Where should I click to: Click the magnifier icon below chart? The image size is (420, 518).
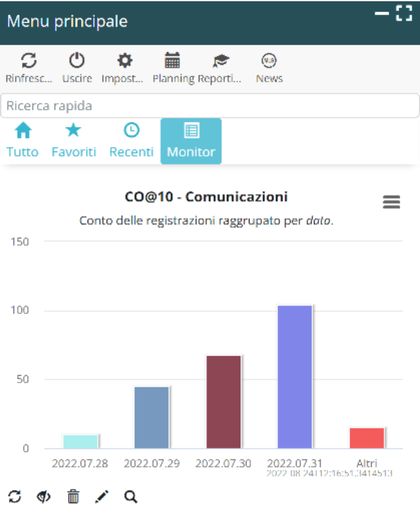pyautogui.click(x=131, y=497)
